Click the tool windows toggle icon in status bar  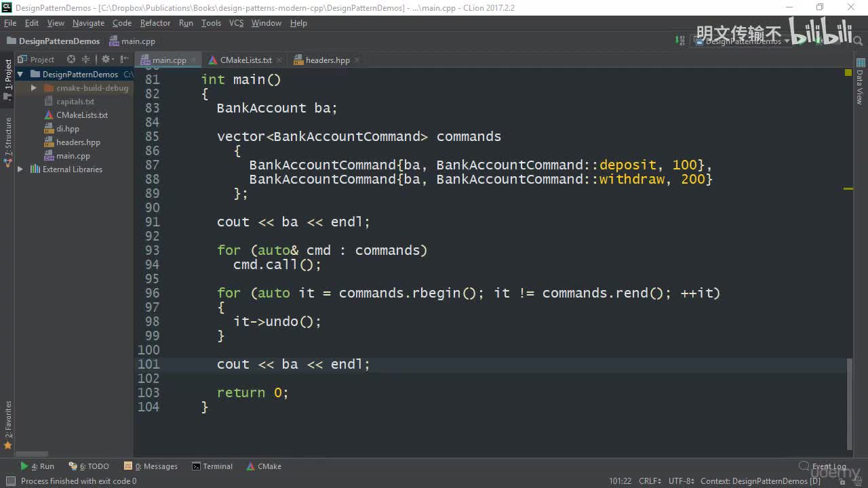coord(9,481)
